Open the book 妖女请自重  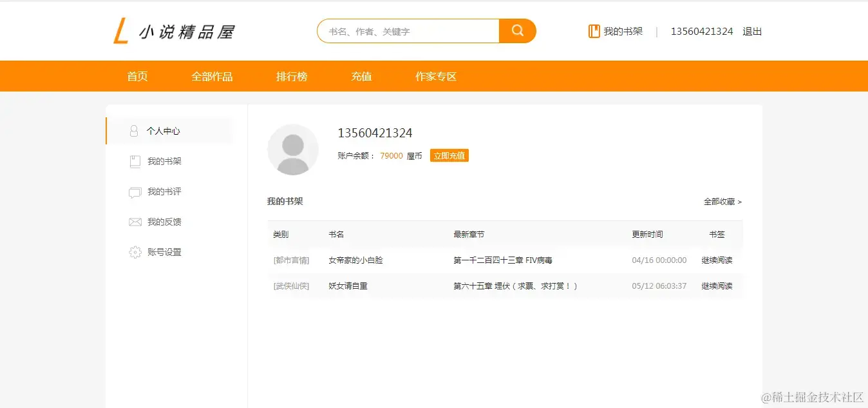pos(348,286)
